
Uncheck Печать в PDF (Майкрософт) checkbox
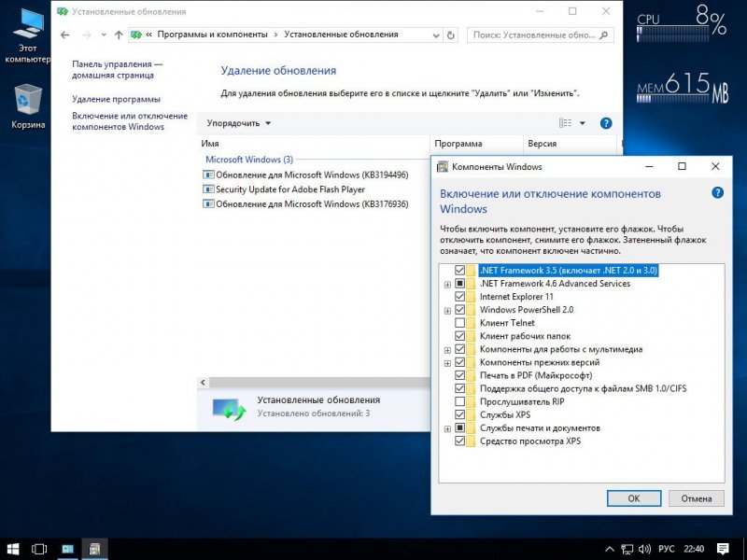click(459, 375)
